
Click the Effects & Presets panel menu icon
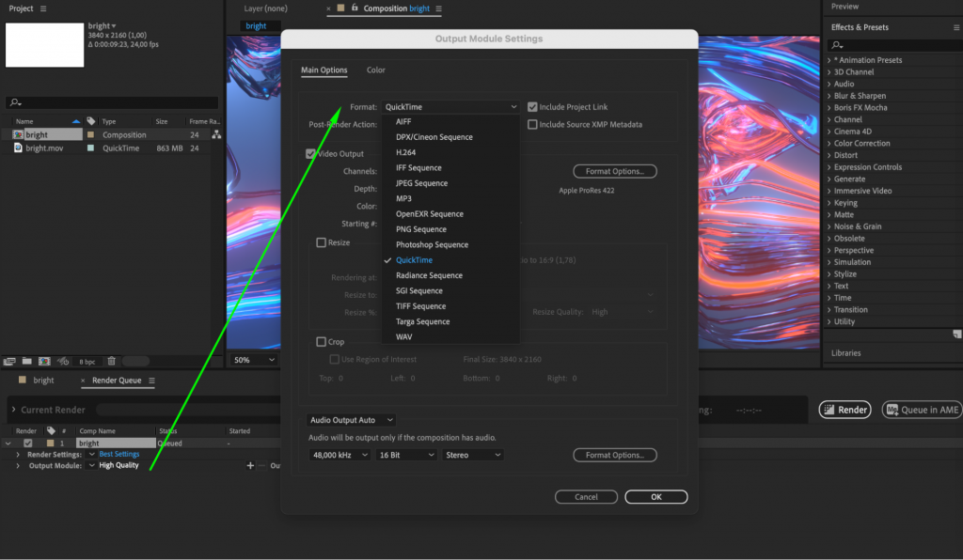[x=956, y=27]
